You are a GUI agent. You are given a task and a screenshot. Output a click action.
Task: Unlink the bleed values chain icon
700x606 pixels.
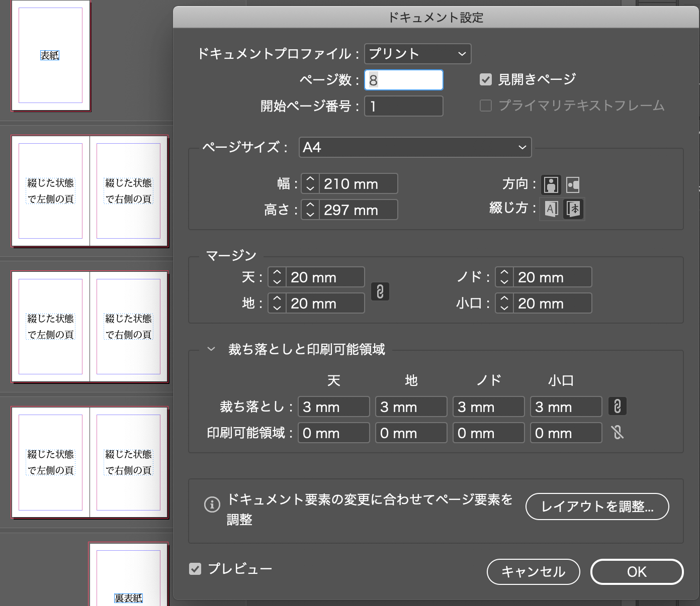[618, 406]
